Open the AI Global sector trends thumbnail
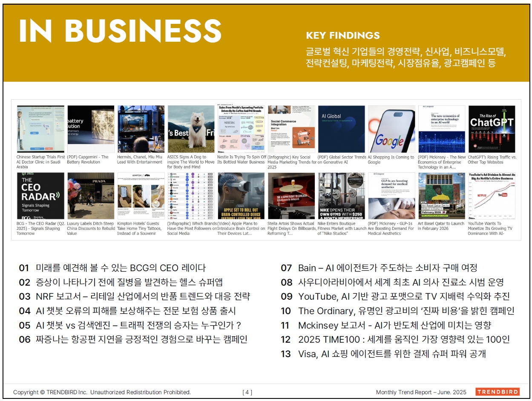This screenshot has height=401, width=532. [x=342, y=129]
